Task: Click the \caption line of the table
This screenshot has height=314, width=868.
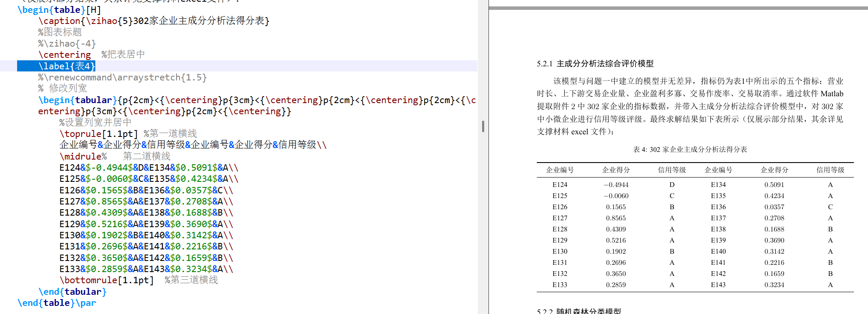Action: pos(154,21)
